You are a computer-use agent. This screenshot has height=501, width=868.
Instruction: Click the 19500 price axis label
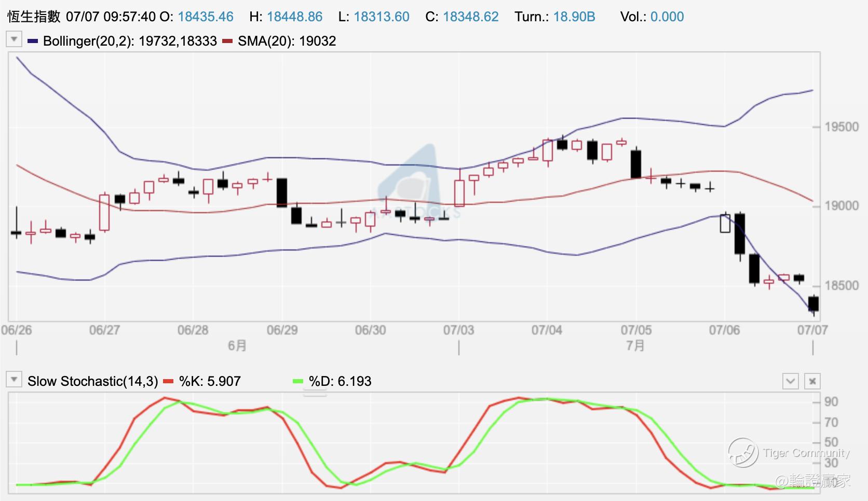(x=842, y=127)
